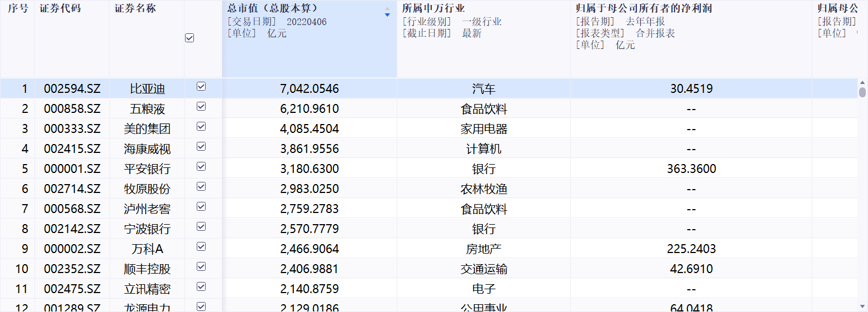
Task: Uncheck the checkbox for 美的集团 row
Action: [201, 126]
